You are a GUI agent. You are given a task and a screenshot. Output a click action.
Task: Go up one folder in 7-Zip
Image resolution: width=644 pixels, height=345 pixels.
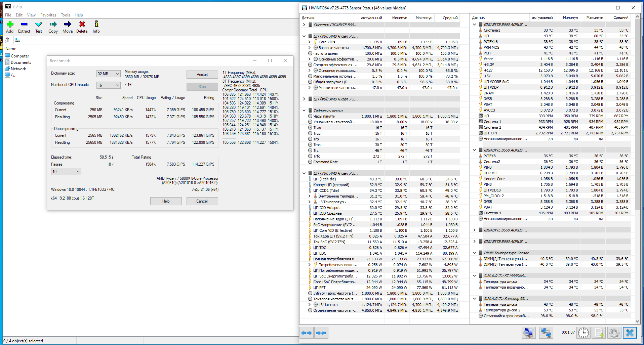click(x=7, y=40)
